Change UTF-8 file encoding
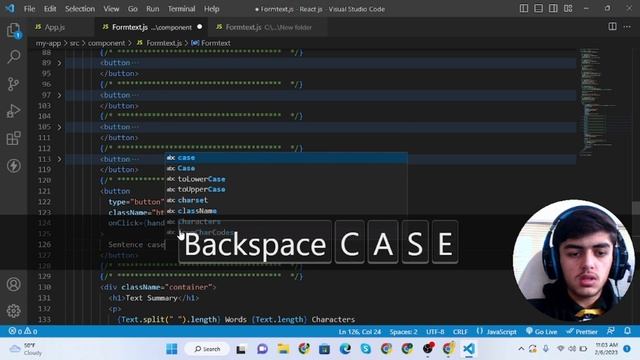640x360 pixels. point(435,331)
